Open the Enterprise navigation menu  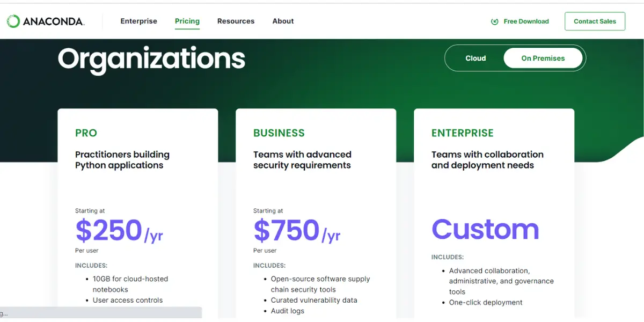(138, 21)
